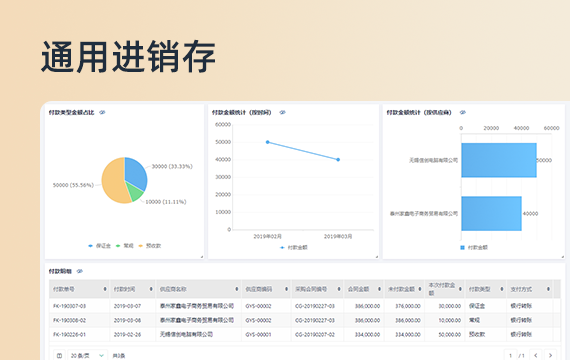Sort table by 合同金额 column arrows

(x=379, y=289)
